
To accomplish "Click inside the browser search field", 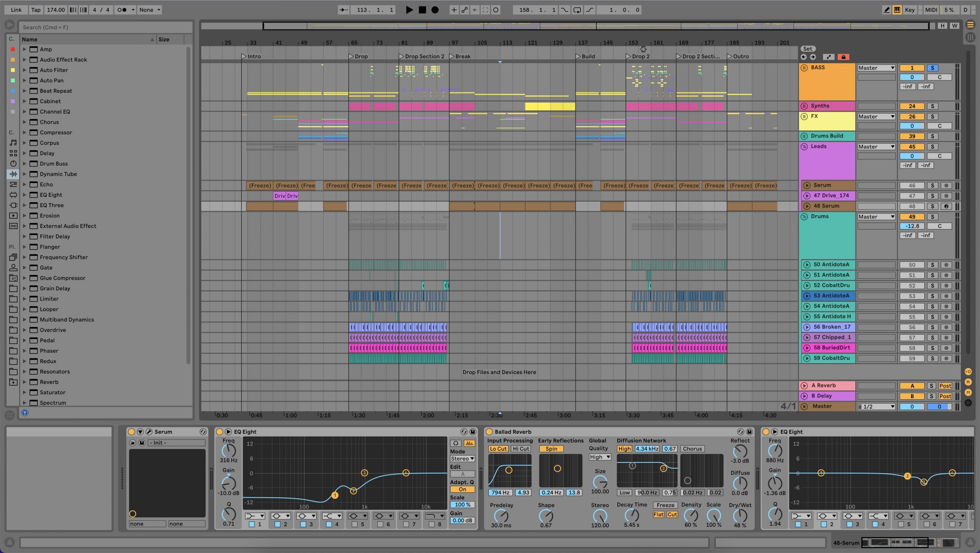I will pyautogui.click(x=106, y=27).
